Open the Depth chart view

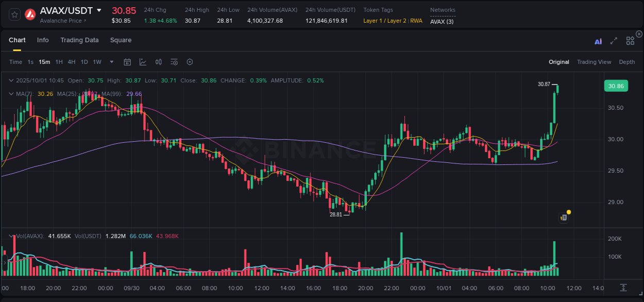tap(626, 62)
